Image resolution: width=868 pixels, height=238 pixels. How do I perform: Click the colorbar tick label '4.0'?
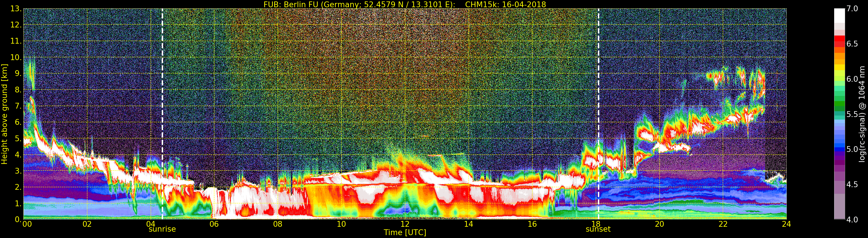tap(852, 220)
